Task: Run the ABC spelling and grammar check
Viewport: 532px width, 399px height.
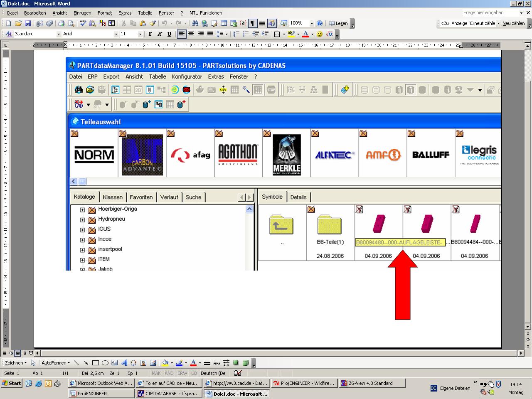Action: point(83,23)
